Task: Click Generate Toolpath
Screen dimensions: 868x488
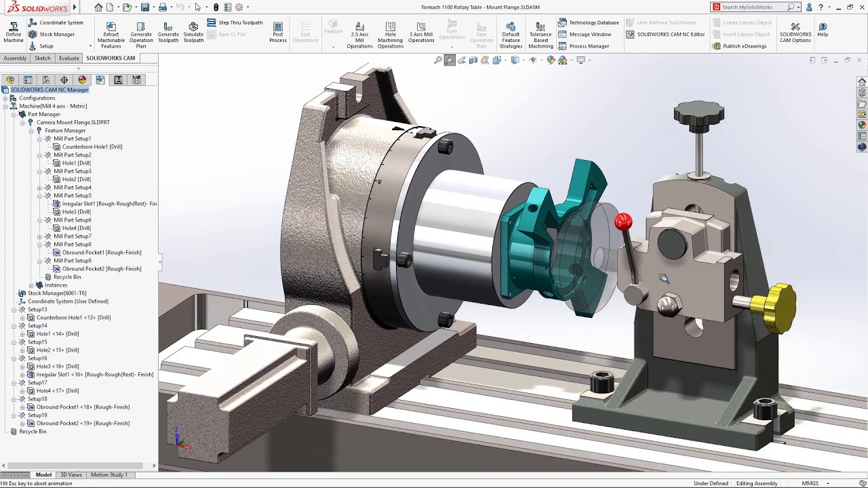Action: (168, 33)
